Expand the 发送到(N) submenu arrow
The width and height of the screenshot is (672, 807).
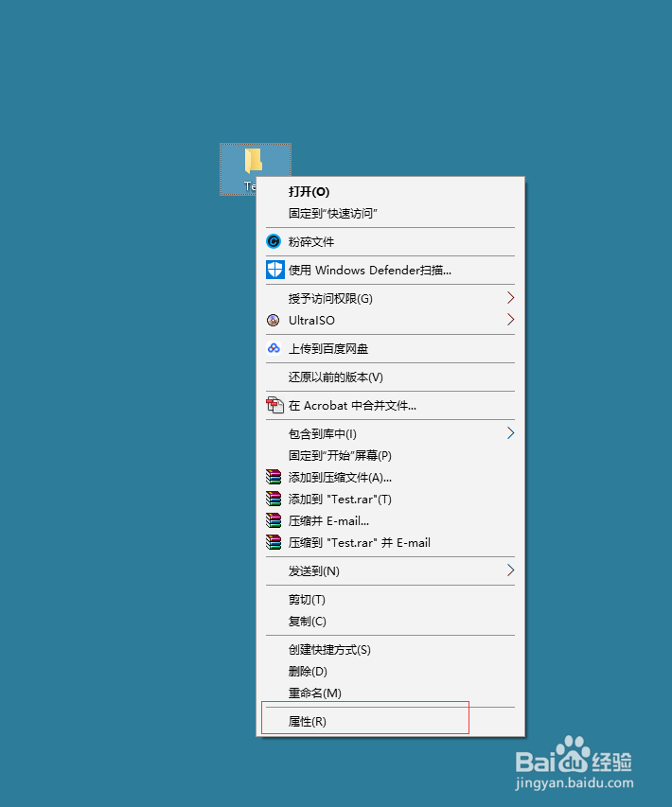tap(510, 570)
